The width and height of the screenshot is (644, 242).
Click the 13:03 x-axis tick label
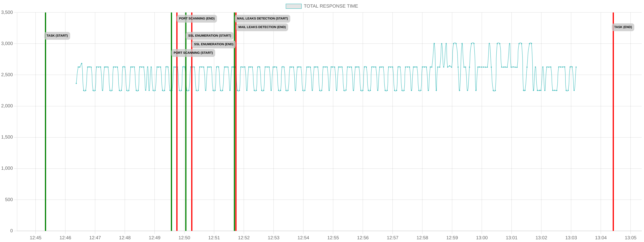coord(571,238)
